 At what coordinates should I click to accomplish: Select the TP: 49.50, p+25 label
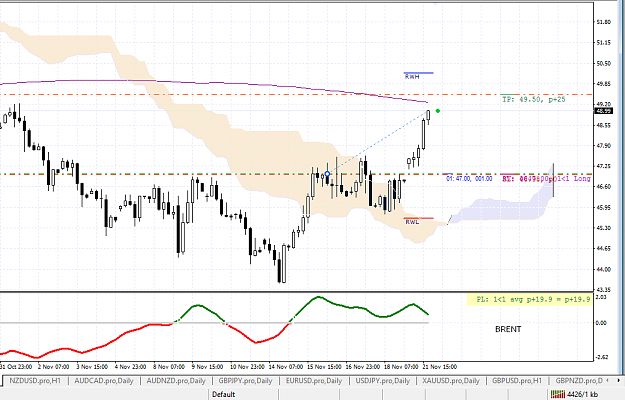(534, 99)
